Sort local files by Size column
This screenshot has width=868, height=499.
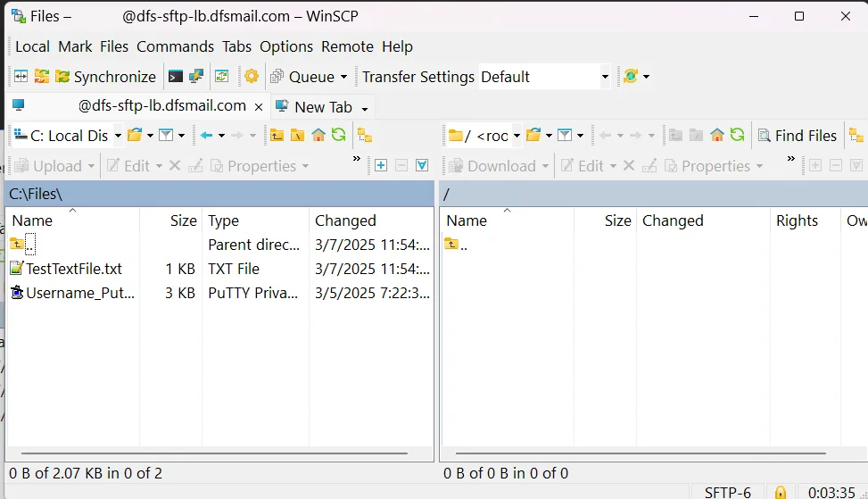170,220
